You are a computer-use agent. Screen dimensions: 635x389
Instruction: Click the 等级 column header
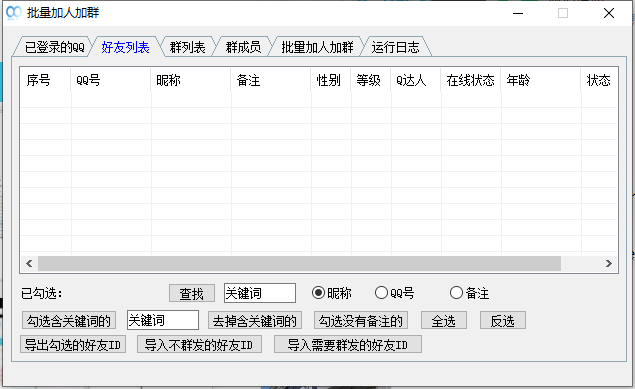pyautogui.click(x=371, y=80)
